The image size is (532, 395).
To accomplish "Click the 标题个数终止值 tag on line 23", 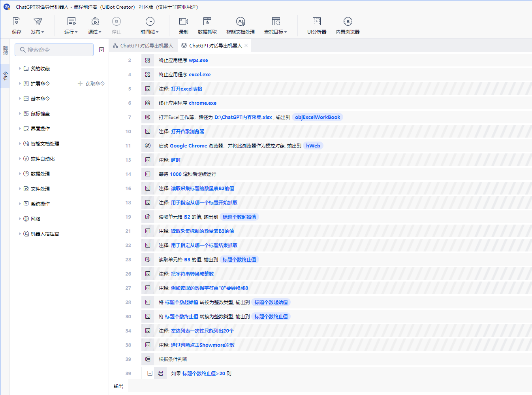I will click(x=239, y=259).
